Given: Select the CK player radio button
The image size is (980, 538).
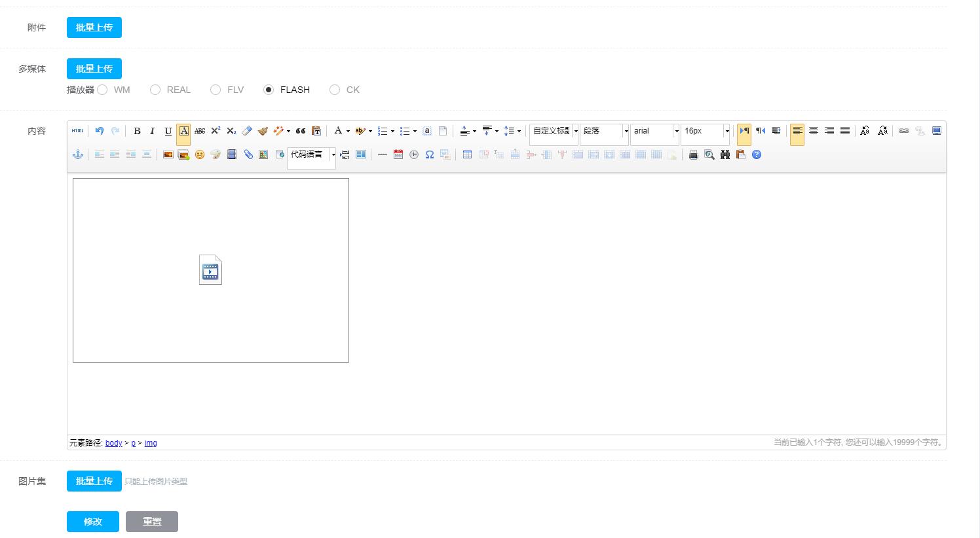Looking at the screenshot, I should [335, 90].
